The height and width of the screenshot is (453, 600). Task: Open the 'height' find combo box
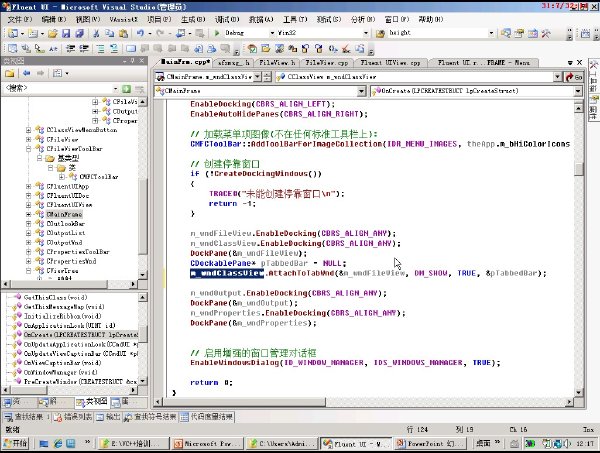click(x=491, y=33)
